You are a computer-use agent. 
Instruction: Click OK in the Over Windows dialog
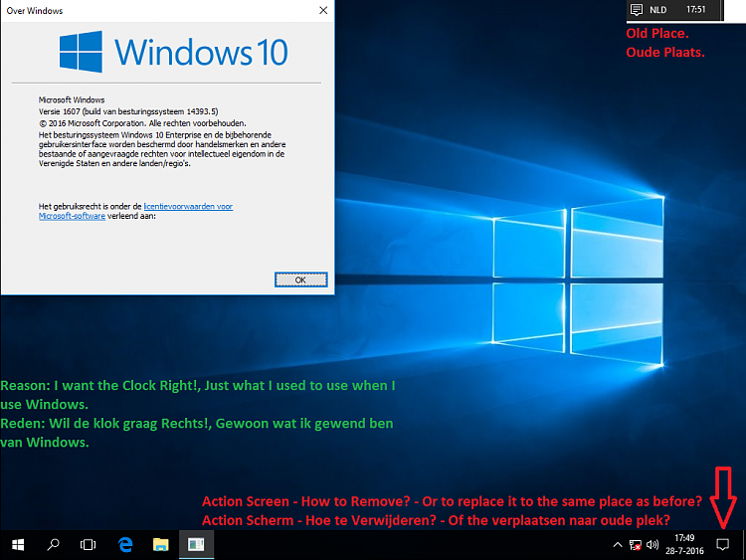pos(300,280)
